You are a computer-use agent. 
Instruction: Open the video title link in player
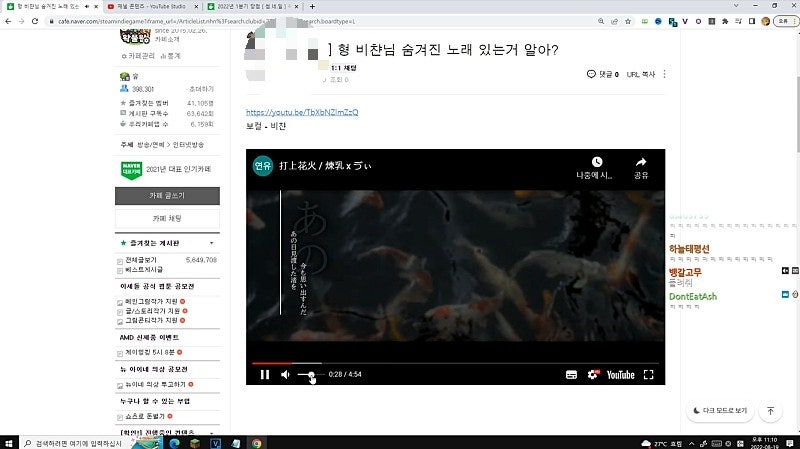[x=325, y=166]
